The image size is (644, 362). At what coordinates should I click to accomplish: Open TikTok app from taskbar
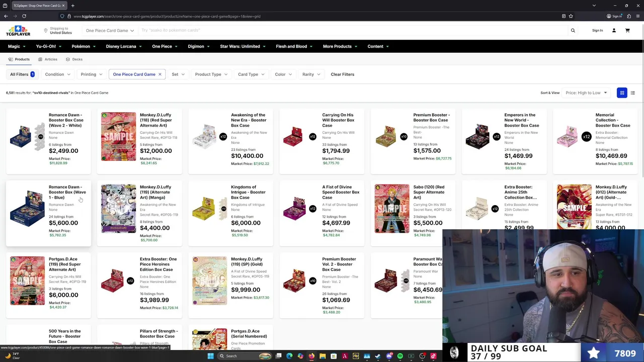[x=433, y=356]
